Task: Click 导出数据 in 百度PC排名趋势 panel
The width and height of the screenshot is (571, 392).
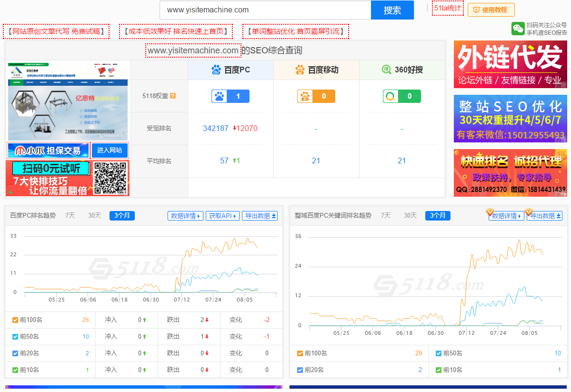Action: click(x=260, y=216)
